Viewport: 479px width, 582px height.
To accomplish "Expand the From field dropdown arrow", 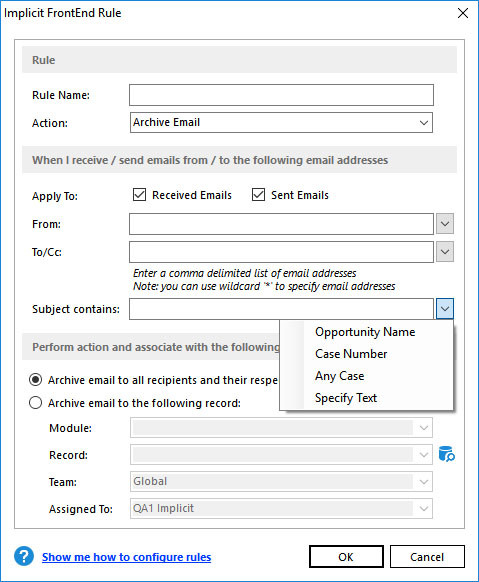I will (x=444, y=224).
